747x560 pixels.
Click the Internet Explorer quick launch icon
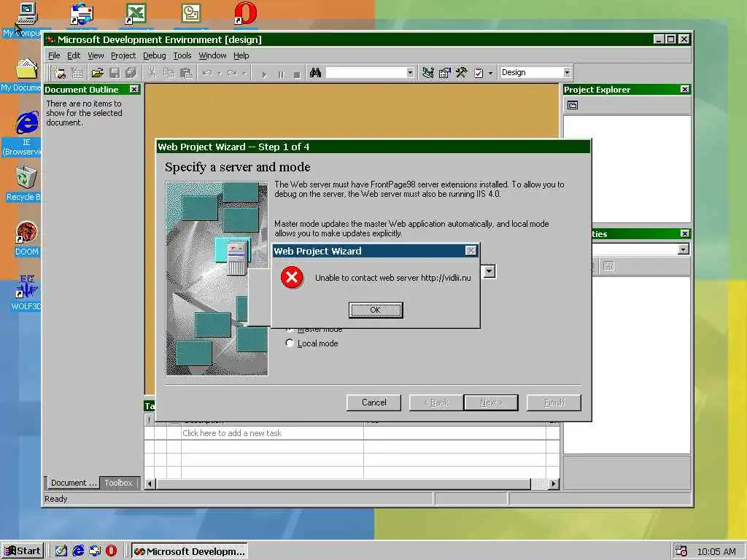tap(78, 551)
